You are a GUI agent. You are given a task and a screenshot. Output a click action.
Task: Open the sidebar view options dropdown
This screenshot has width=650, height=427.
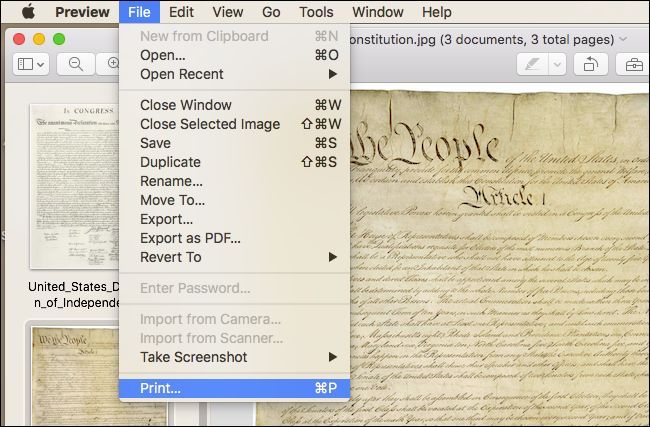31,64
